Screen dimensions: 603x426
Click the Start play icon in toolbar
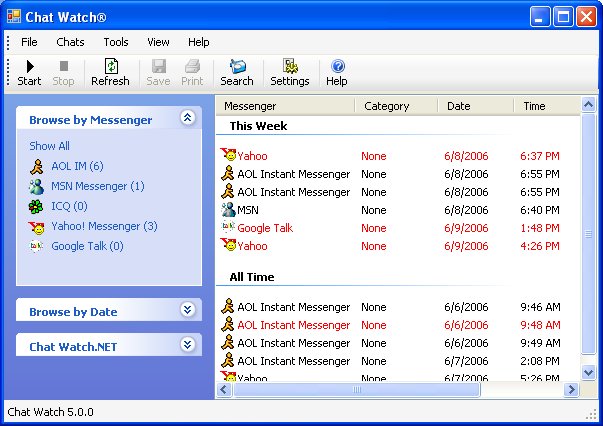pyautogui.click(x=30, y=66)
